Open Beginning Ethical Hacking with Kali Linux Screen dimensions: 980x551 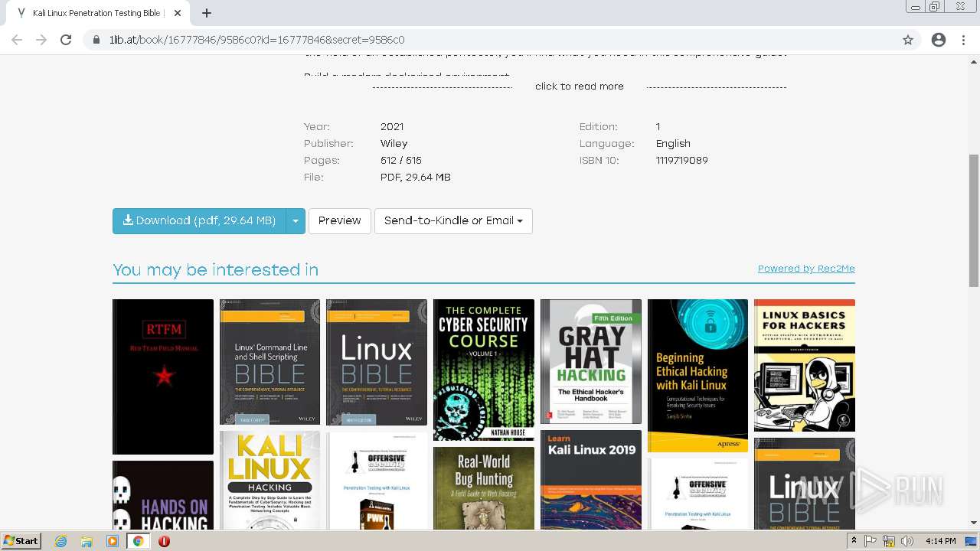tap(697, 375)
